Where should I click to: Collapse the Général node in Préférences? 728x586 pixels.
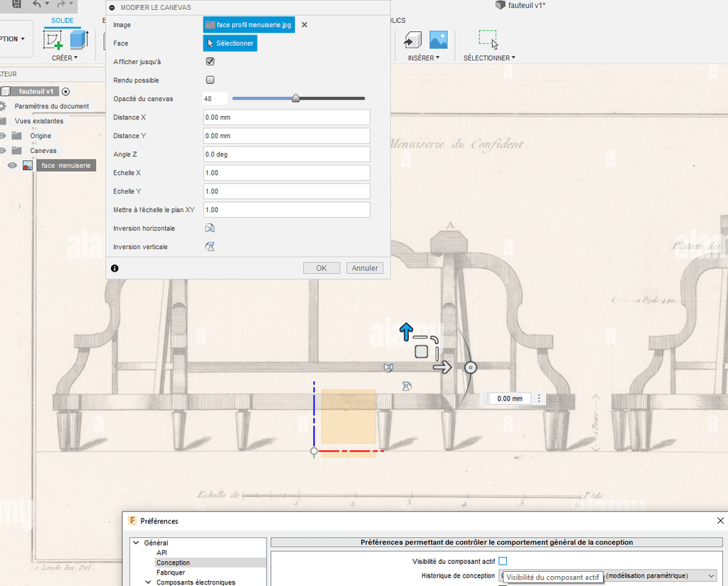(x=136, y=543)
